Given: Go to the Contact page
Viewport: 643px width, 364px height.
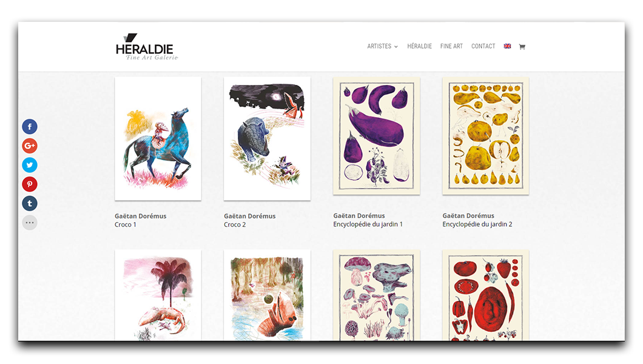Looking at the screenshot, I should click(x=483, y=46).
